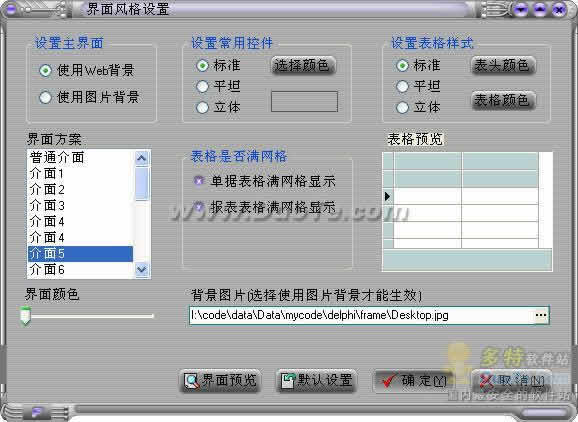Click the ellipsis browse icon for background image
The image size is (578, 422).
(x=541, y=315)
